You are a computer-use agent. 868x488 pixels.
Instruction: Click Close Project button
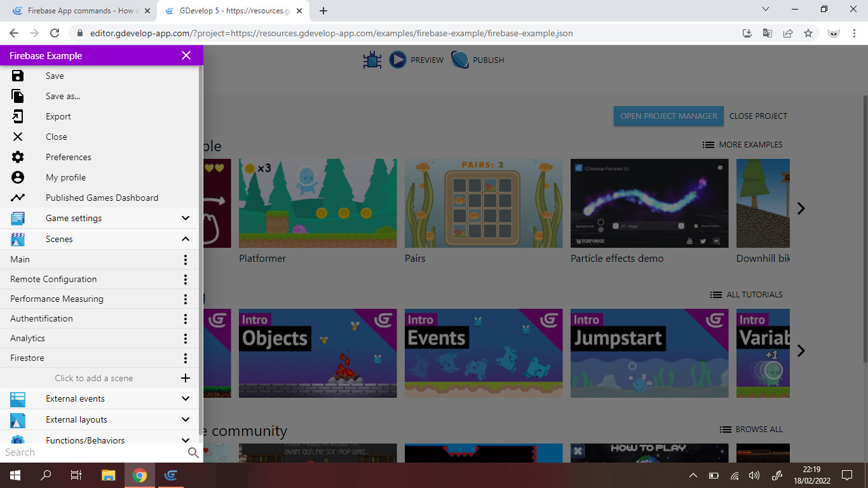coord(758,116)
